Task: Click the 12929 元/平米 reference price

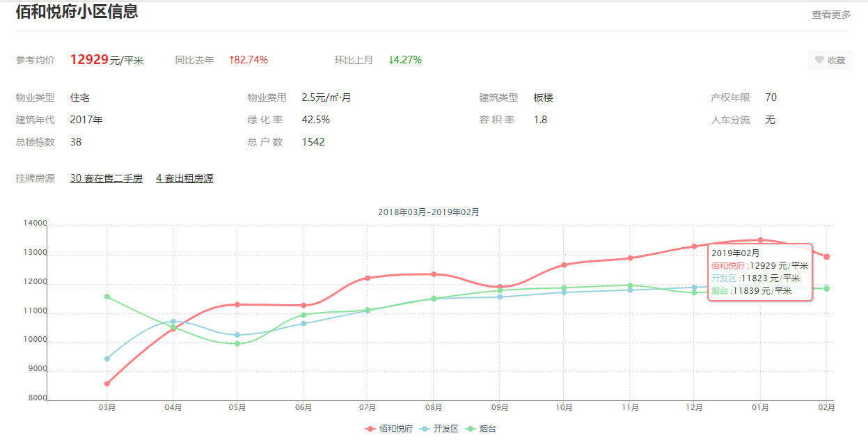Action: tap(106, 60)
